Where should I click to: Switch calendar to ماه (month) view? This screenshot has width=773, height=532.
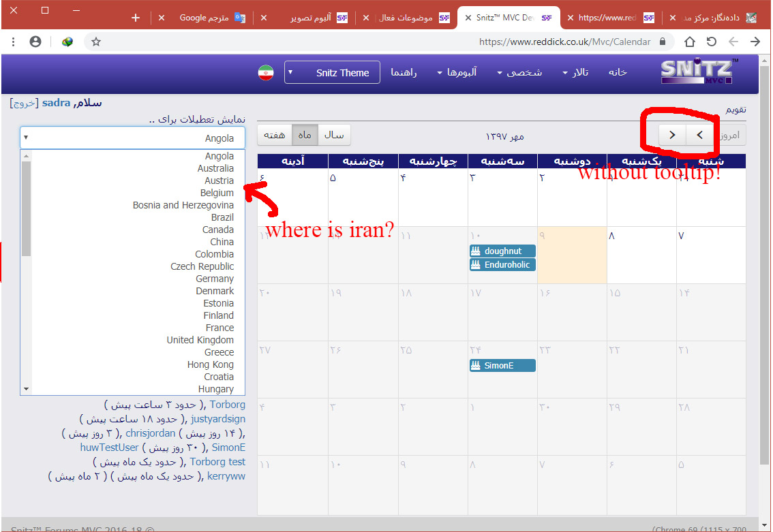305,135
